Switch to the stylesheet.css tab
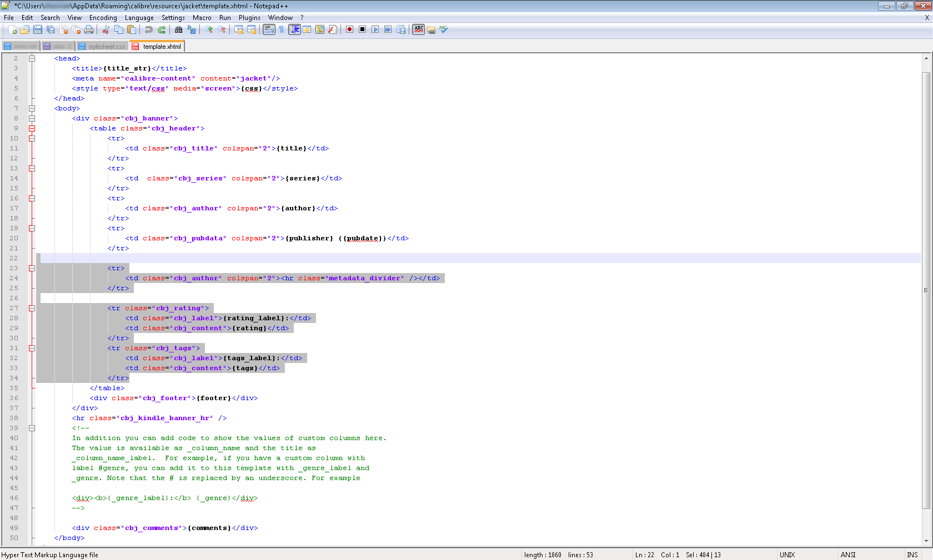This screenshot has width=933, height=560. pos(103,47)
